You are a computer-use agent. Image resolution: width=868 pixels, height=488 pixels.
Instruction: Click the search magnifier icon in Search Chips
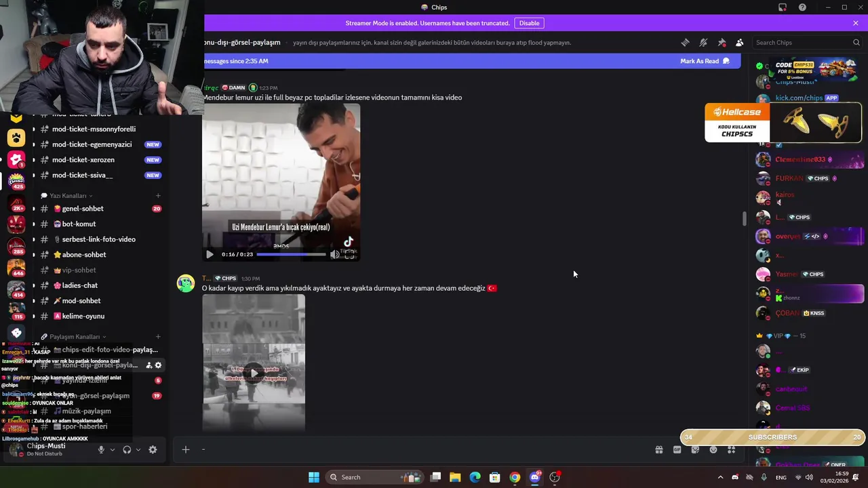tap(856, 42)
